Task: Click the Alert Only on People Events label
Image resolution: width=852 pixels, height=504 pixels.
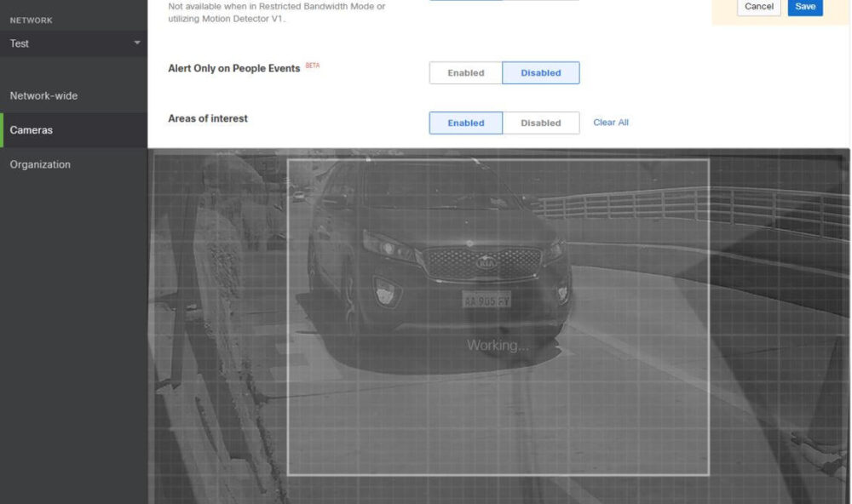Action: (x=233, y=68)
